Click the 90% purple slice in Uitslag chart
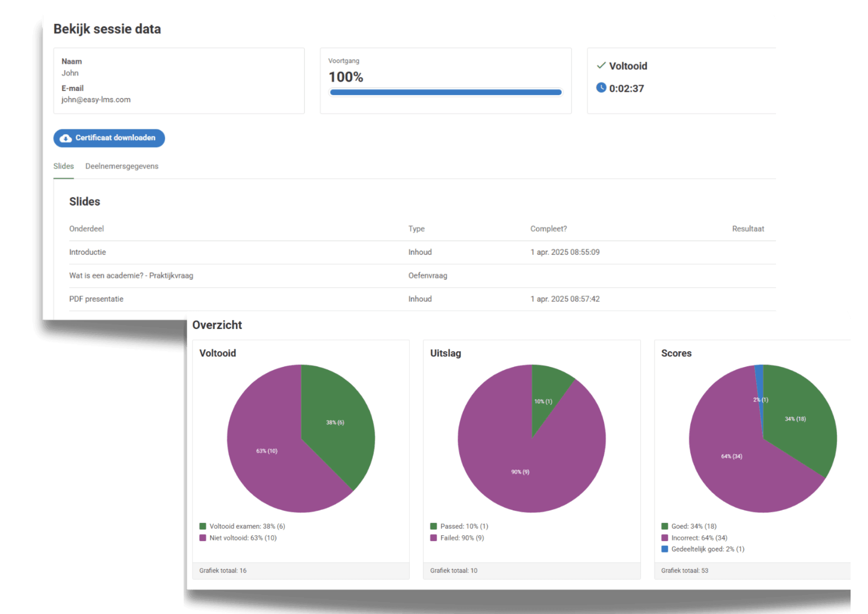868x614 pixels. coord(520,472)
